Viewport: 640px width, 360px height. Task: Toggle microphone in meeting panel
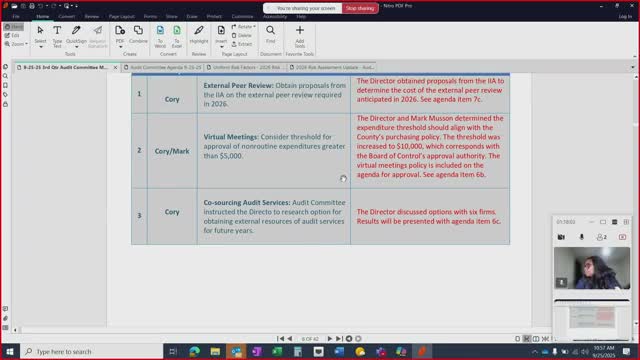pyautogui.click(x=582, y=237)
